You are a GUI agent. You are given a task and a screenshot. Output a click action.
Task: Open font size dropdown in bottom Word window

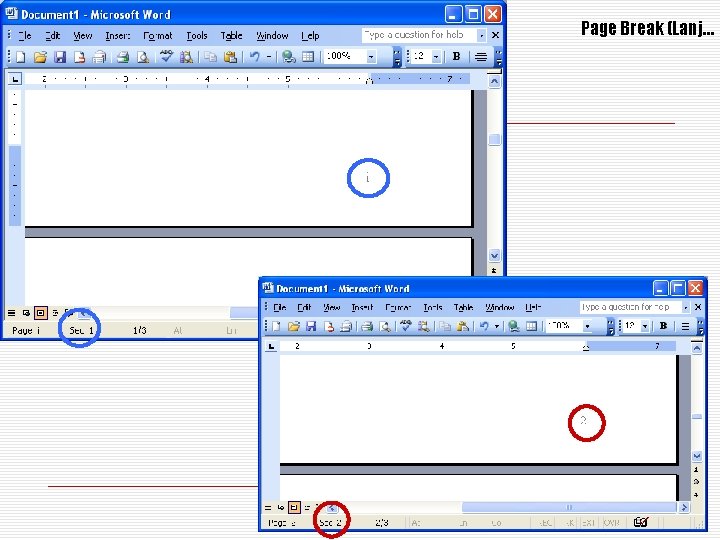tap(645, 326)
